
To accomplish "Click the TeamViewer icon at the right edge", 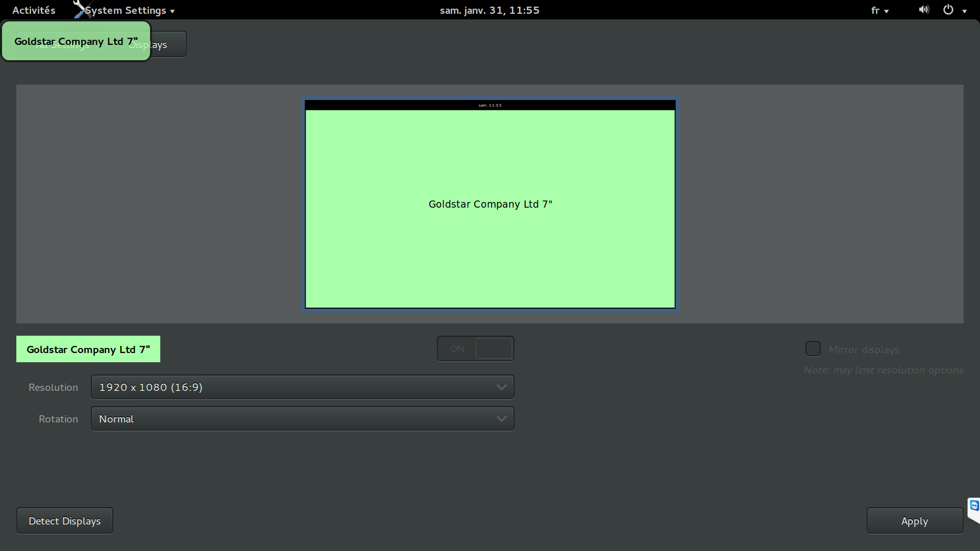I will click(974, 506).
